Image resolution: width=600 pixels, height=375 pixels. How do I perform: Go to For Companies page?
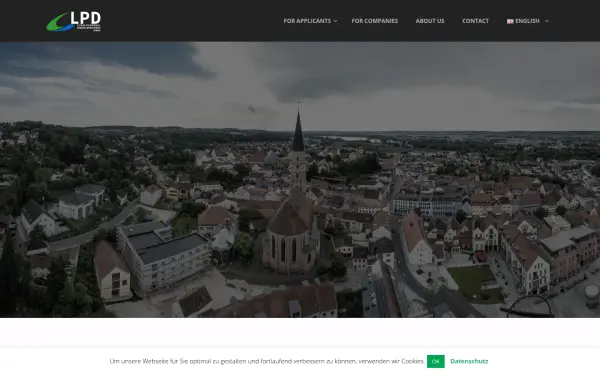375,21
